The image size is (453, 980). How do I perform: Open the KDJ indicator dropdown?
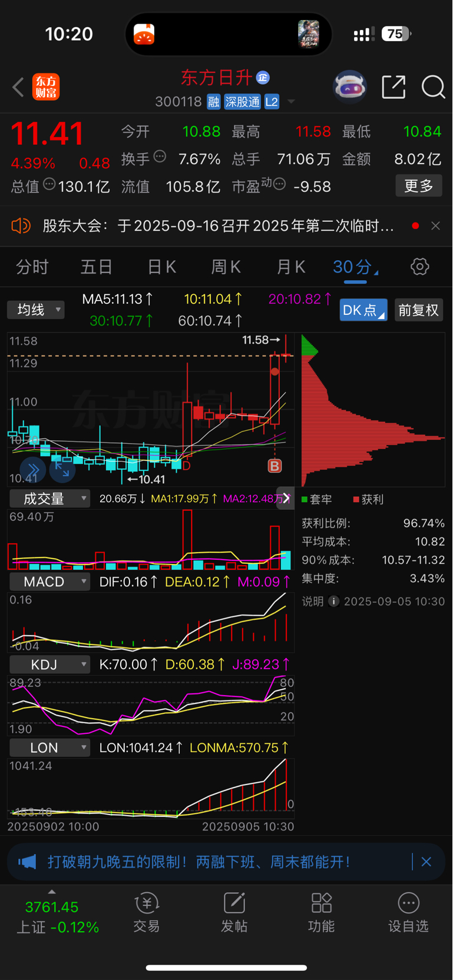click(50, 665)
